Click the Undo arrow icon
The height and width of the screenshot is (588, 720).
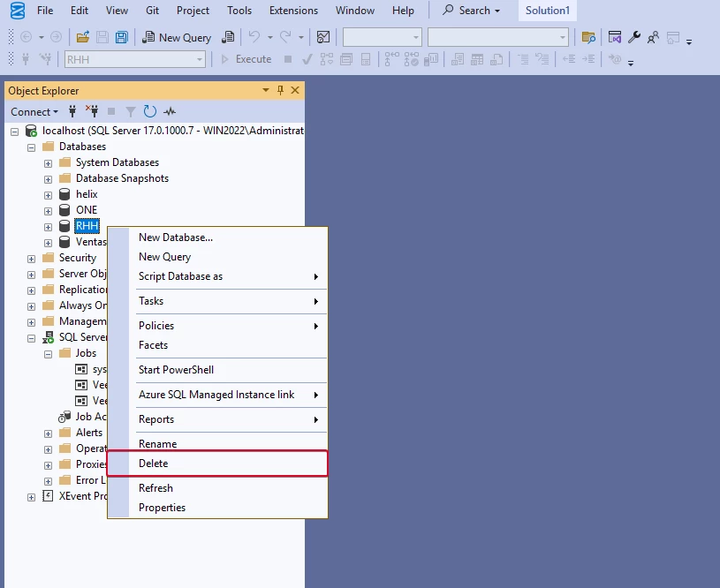point(254,37)
